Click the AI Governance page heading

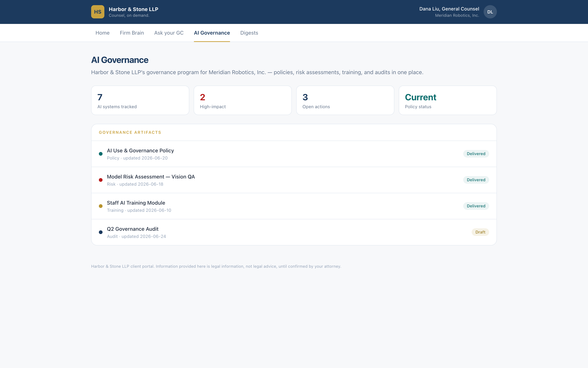click(x=120, y=60)
